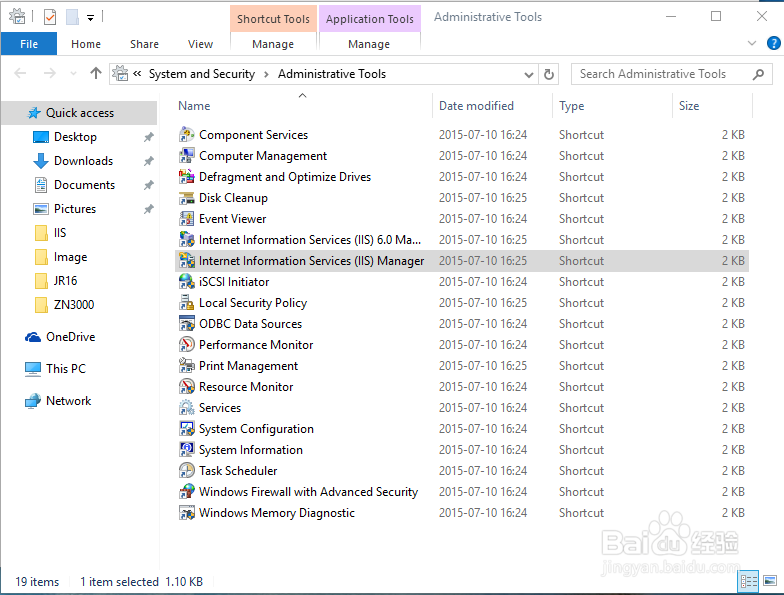Go up one folder level
The width and height of the screenshot is (784, 595).
96,74
